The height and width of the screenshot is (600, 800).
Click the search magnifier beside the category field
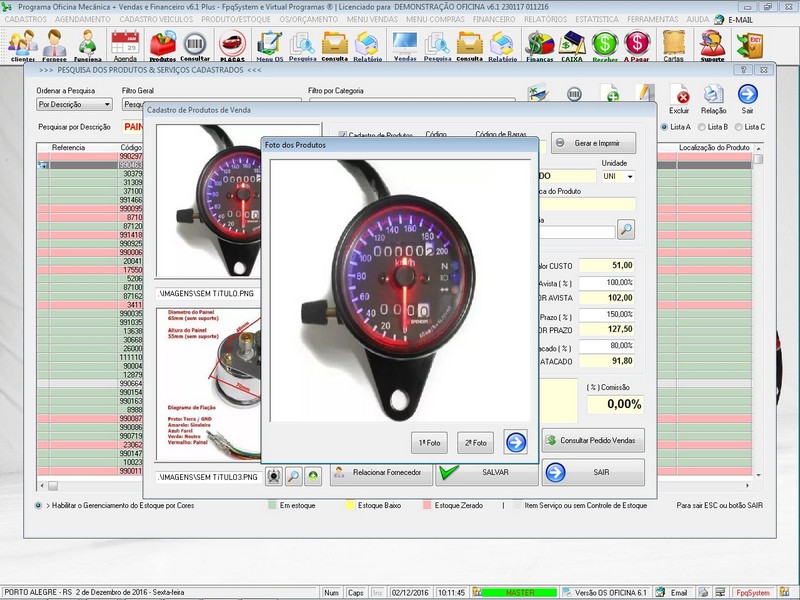pyautogui.click(x=626, y=230)
